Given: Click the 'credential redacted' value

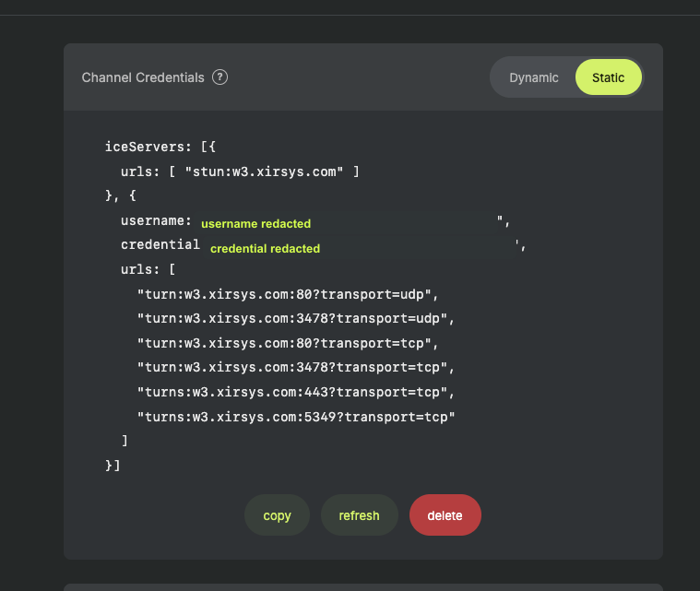Looking at the screenshot, I should point(266,249).
